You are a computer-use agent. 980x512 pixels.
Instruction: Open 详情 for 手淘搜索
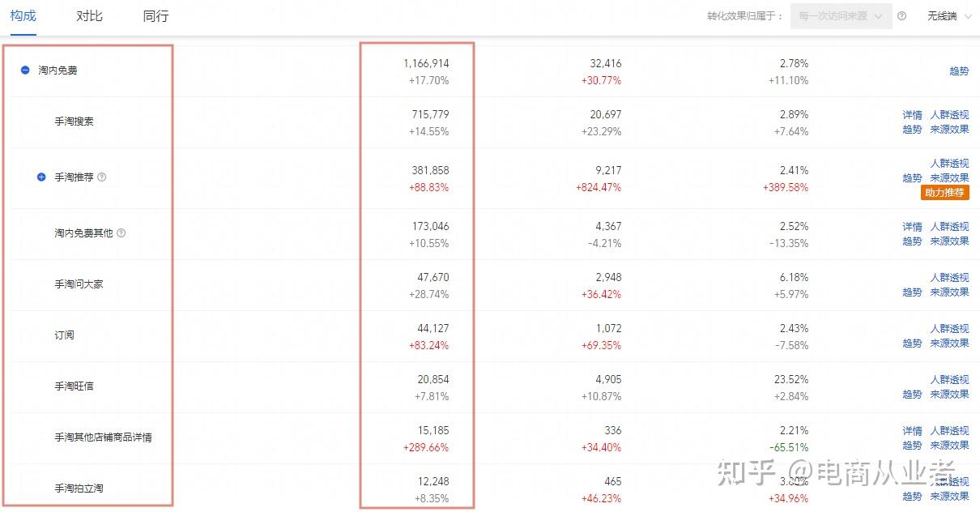(x=912, y=115)
